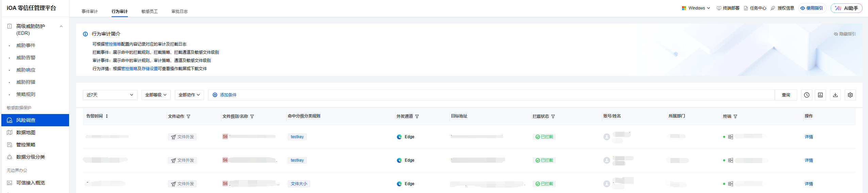
Task: Click the history clock icon in the toolbar
Action: (806, 95)
